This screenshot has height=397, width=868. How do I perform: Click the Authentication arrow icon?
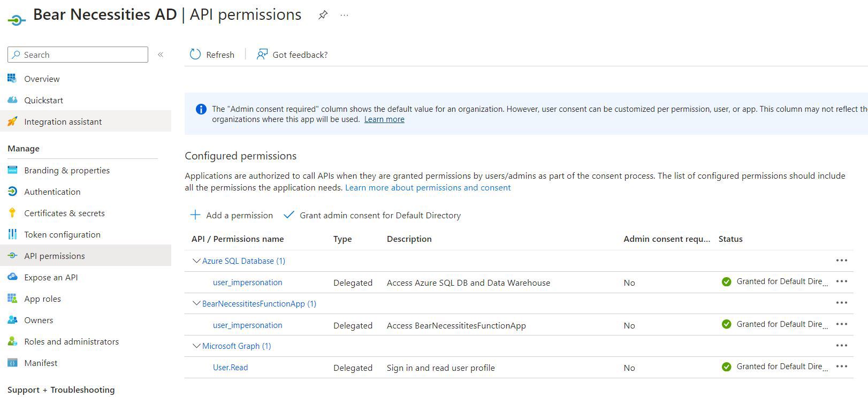(x=12, y=192)
